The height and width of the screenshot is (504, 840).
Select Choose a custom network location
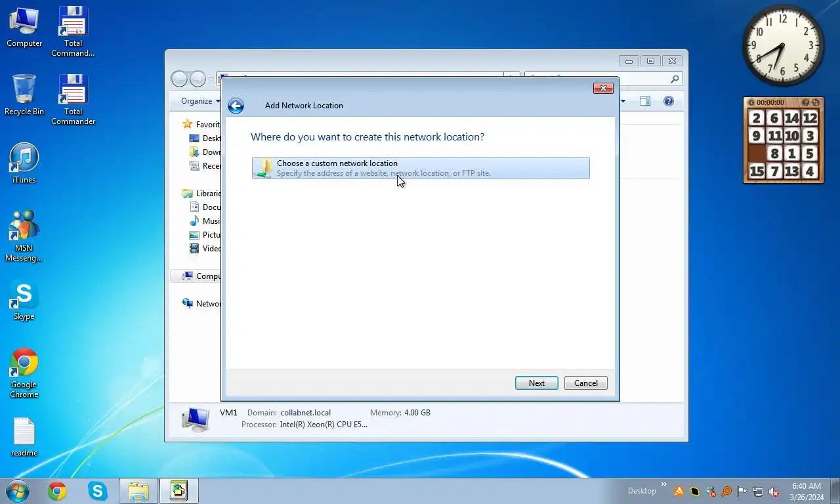421,168
